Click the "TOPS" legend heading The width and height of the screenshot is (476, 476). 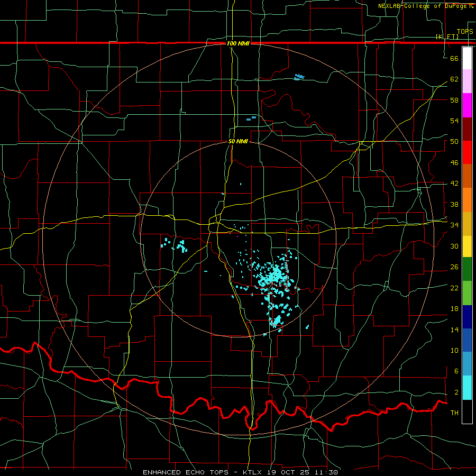pos(465,31)
